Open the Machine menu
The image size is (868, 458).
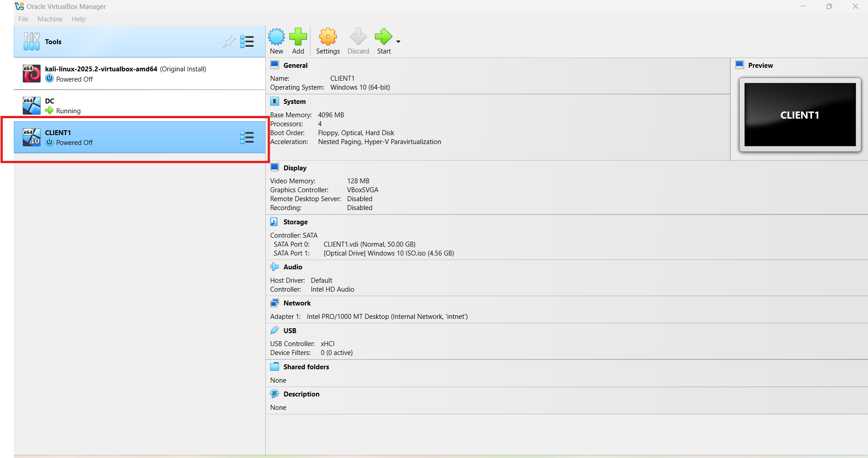pyautogui.click(x=50, y=19)
